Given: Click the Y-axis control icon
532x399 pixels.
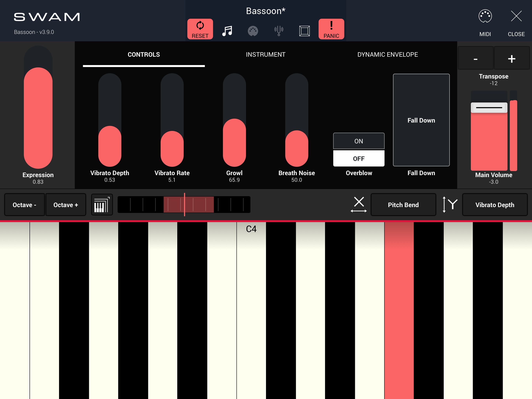Looking at the screenshot, I should [450, 205].
